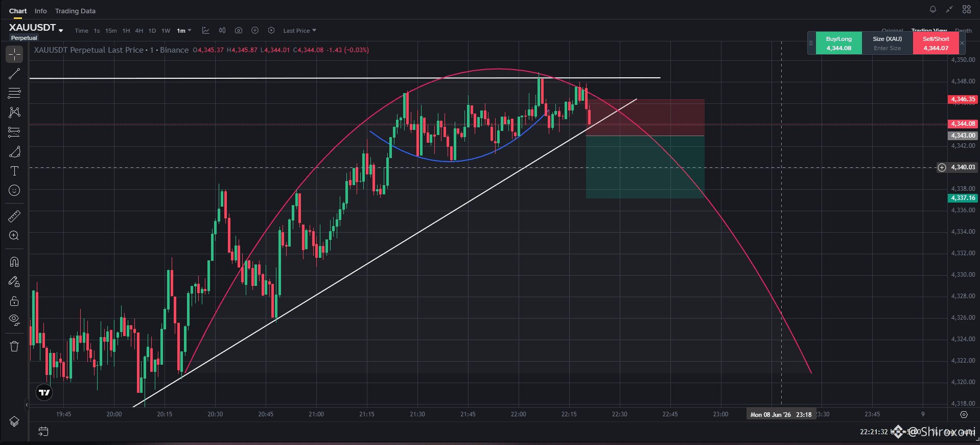
Task: Click the plus icon on the 4,340.03 price label
Action: (942, 167)
